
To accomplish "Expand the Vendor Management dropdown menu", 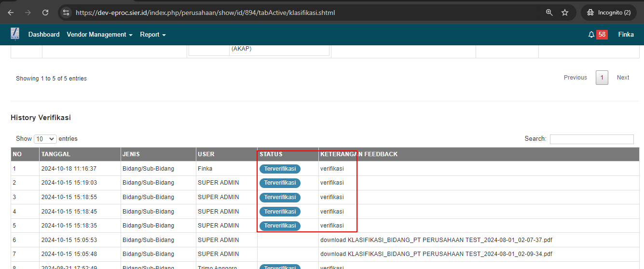I will tap(99, 35).
